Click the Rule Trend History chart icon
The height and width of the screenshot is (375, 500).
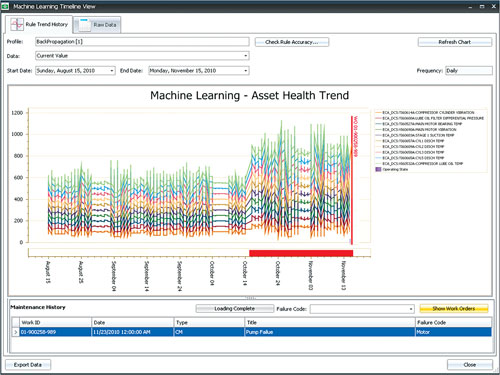click(x=16, y=24)
